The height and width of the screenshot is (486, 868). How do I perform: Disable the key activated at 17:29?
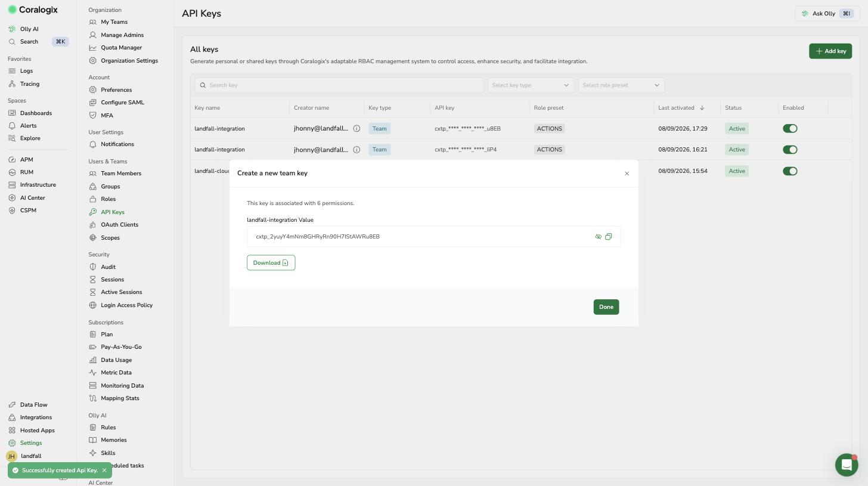790,129
